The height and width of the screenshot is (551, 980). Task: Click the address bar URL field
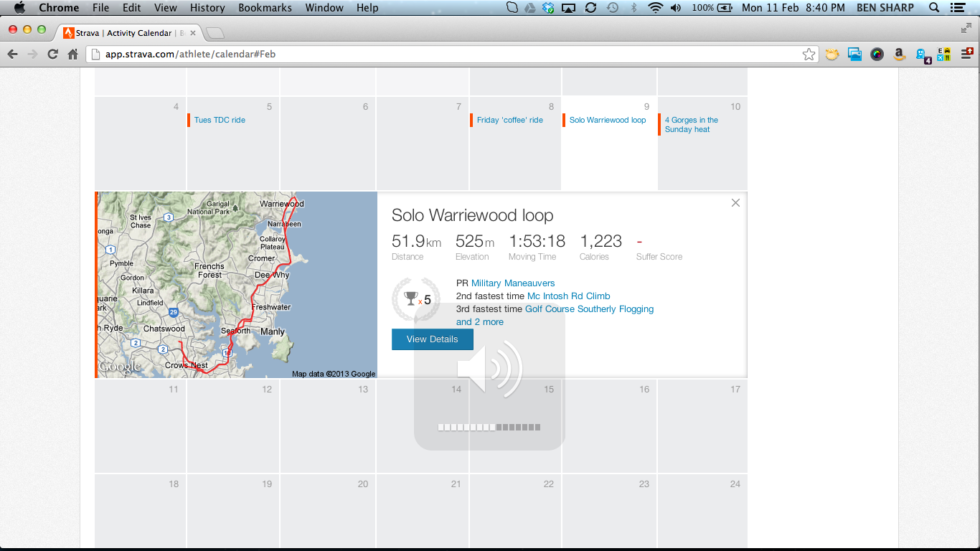[445, 55]
